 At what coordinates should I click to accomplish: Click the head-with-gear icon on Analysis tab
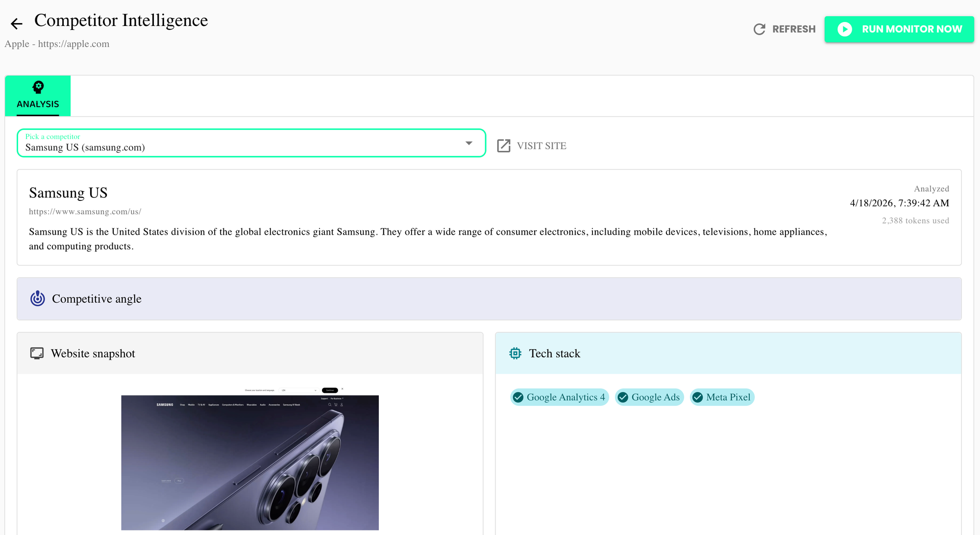pos(38,87)
